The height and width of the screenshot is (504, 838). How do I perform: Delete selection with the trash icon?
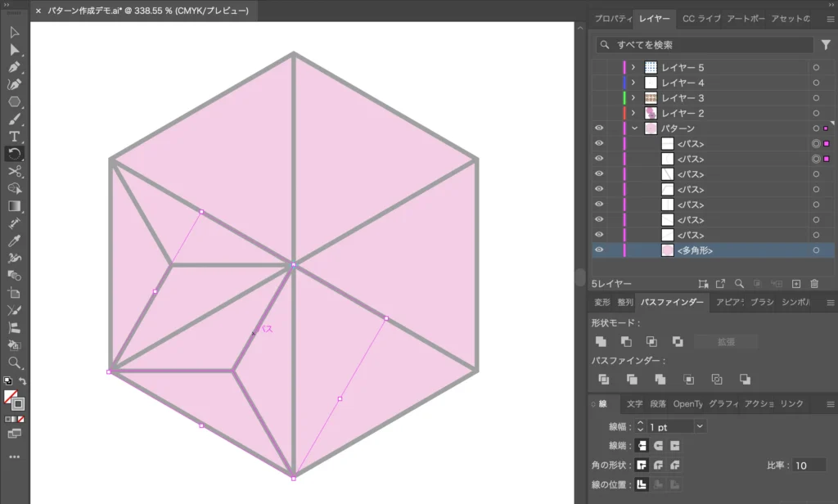814,284
